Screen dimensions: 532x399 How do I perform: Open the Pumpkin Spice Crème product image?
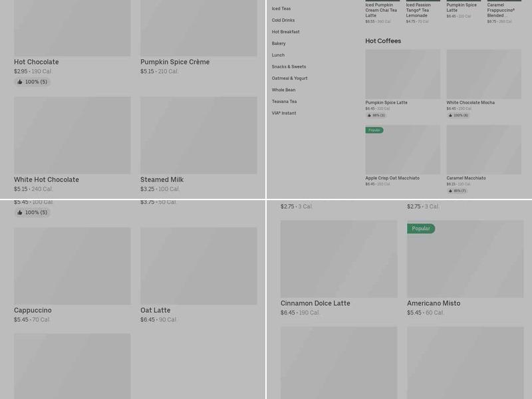pos(199,27)
